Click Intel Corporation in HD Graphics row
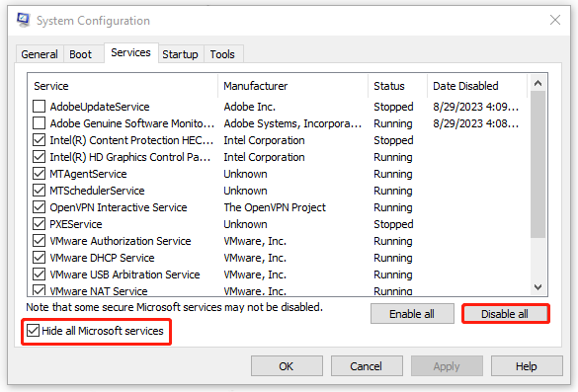 265,157
